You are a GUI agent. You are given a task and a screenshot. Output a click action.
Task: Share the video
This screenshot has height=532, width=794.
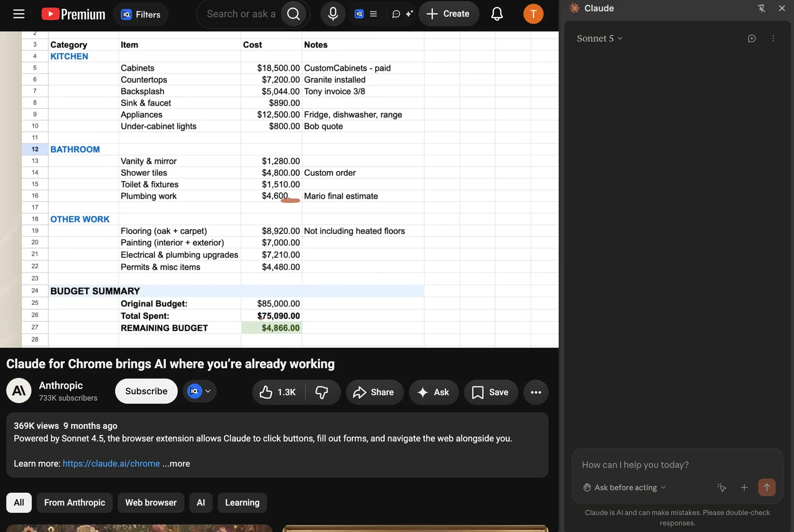pos(374,392)
